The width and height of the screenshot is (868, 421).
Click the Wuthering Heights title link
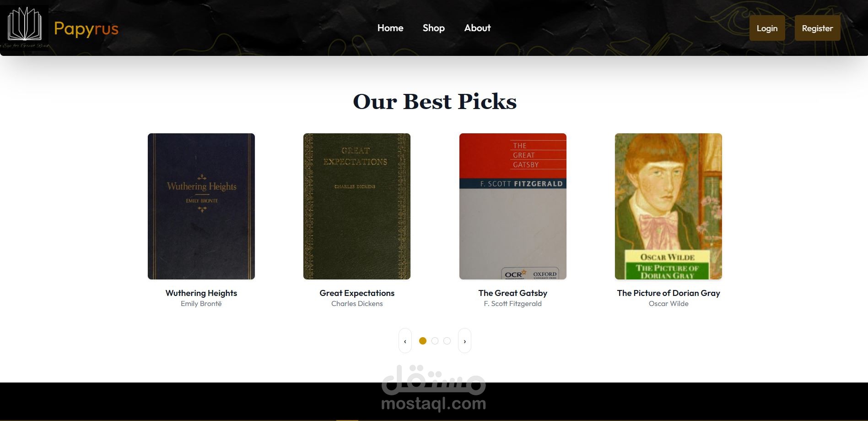point(201,293)
